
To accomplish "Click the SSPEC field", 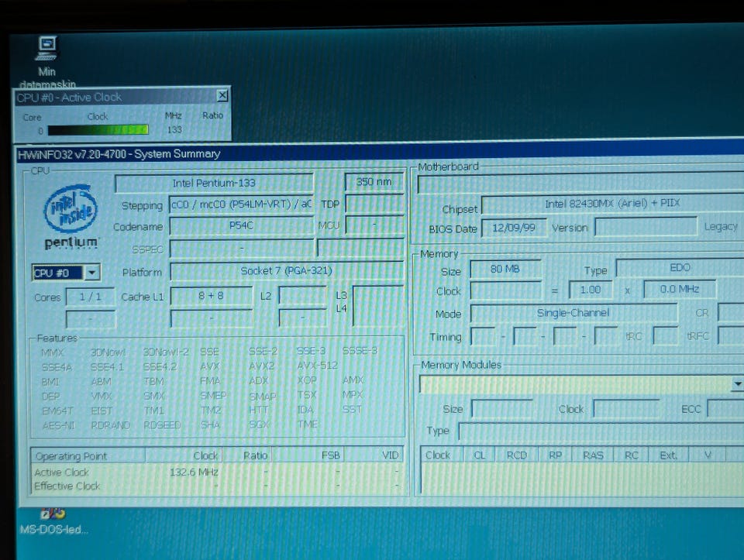I will coord(242,249).
